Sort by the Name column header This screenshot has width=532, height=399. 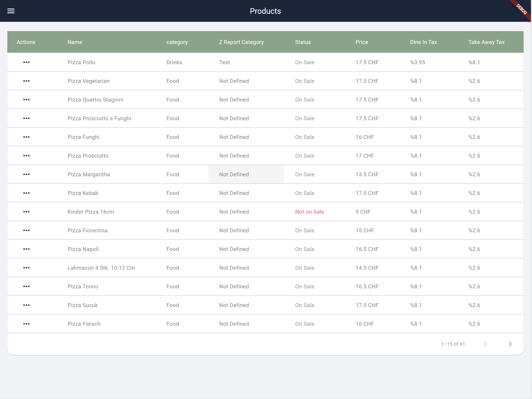pos(75,42)
